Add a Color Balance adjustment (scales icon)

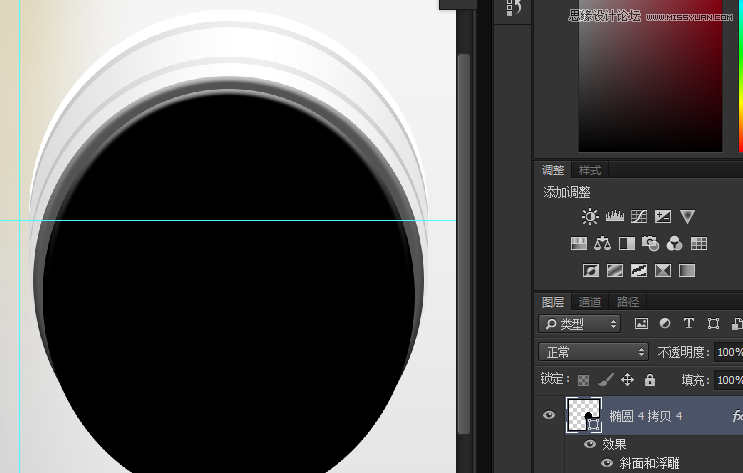coord(602,244)
